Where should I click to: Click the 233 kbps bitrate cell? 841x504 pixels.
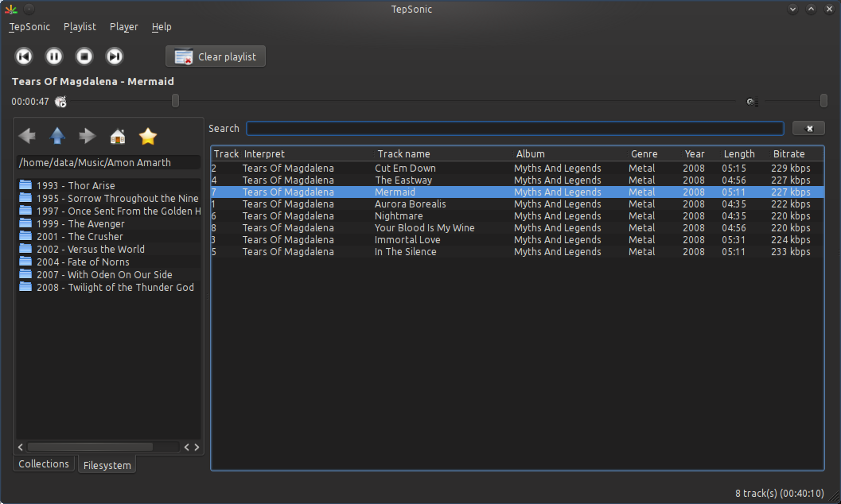791,252
